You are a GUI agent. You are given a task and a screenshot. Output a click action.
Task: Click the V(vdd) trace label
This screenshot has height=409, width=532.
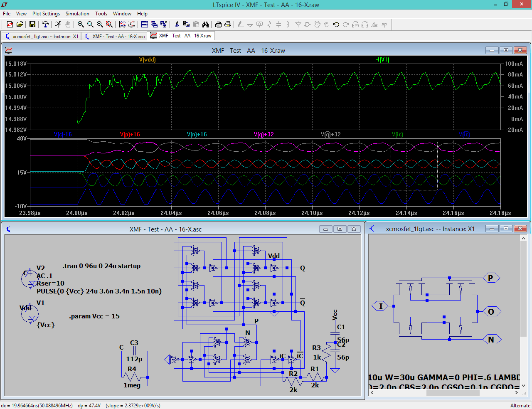pyautogui.click(x=147, y=59)
